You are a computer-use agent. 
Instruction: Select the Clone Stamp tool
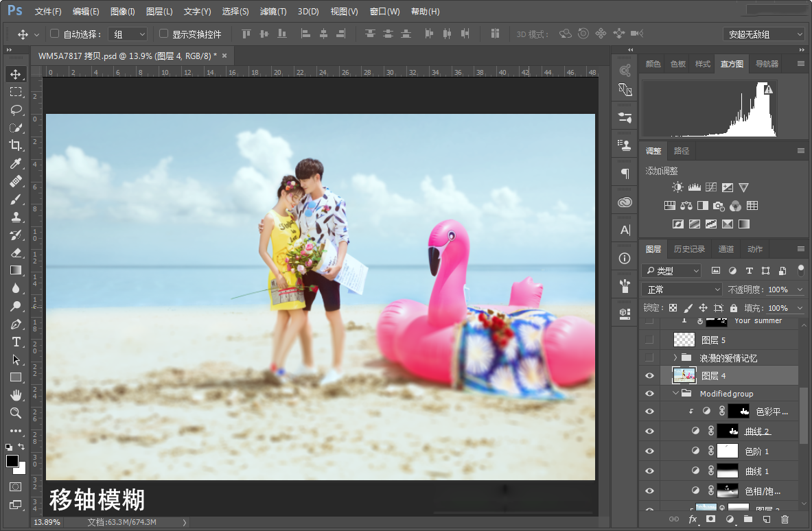16,217
